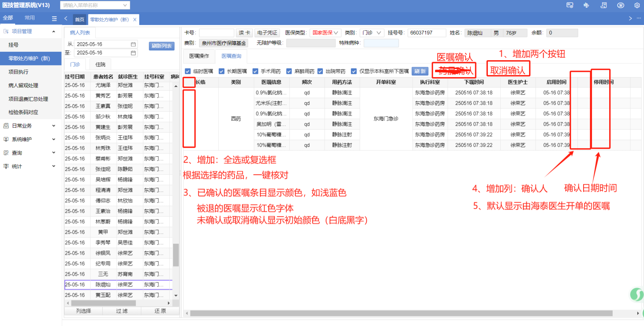
Task: Click the bar chart with pencil icon
Action: click(586, 5)
